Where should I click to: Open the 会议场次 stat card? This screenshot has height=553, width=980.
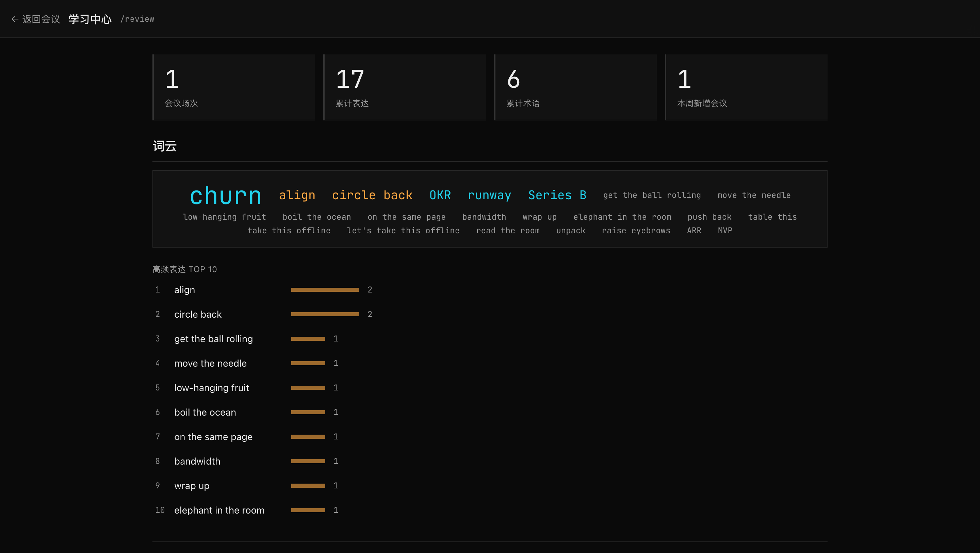pos(233,87)
